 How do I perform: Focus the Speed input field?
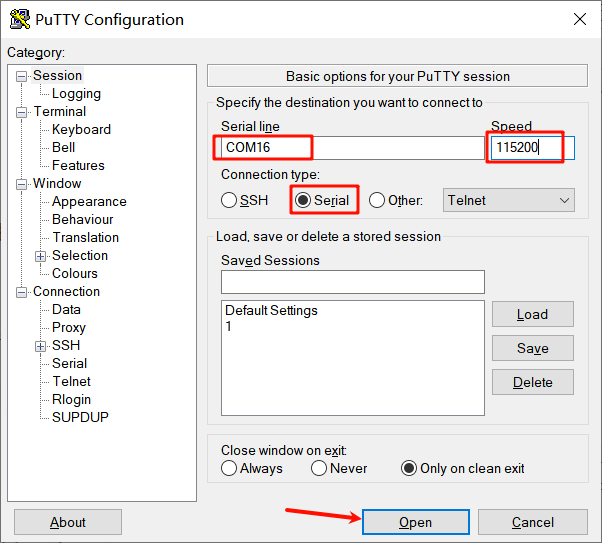pyautogui.click(x=528, y=148)
